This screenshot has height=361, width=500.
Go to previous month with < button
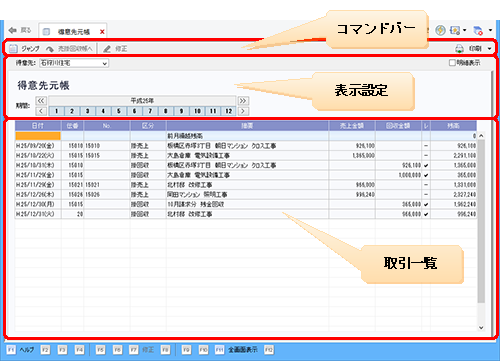[41, 111]
